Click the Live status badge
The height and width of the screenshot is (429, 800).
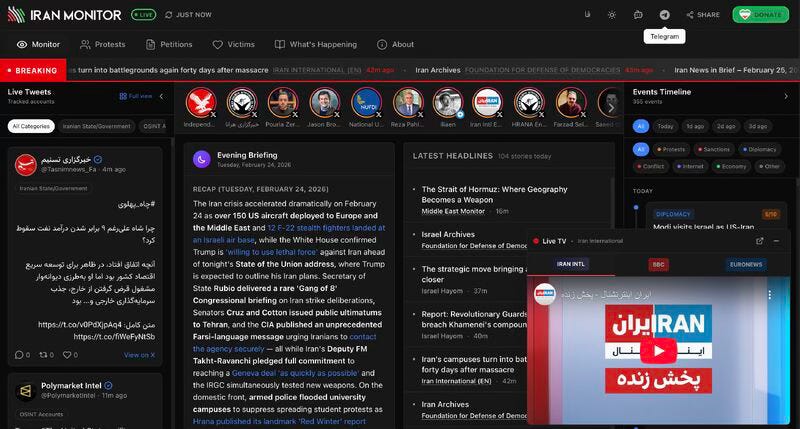(x=143, y=15)
